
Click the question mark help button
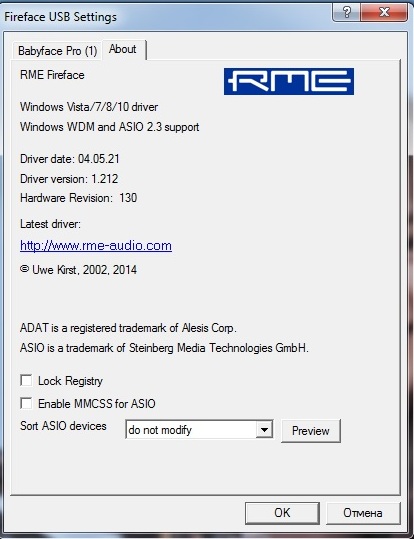pyautogui.click(x=347, y=13)
